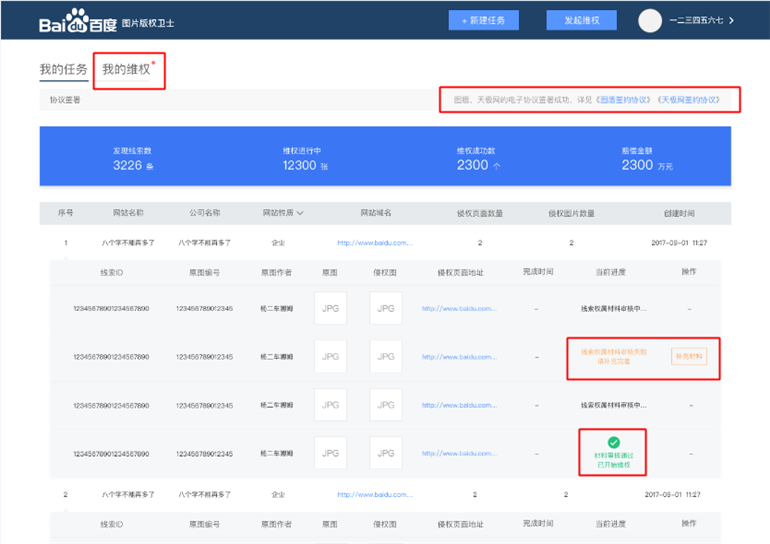The height and width of the screenshot is (544, 770).
Task: Open the third row's 侵权图 JPG thumbnail
Action: [x=385, y=405]
